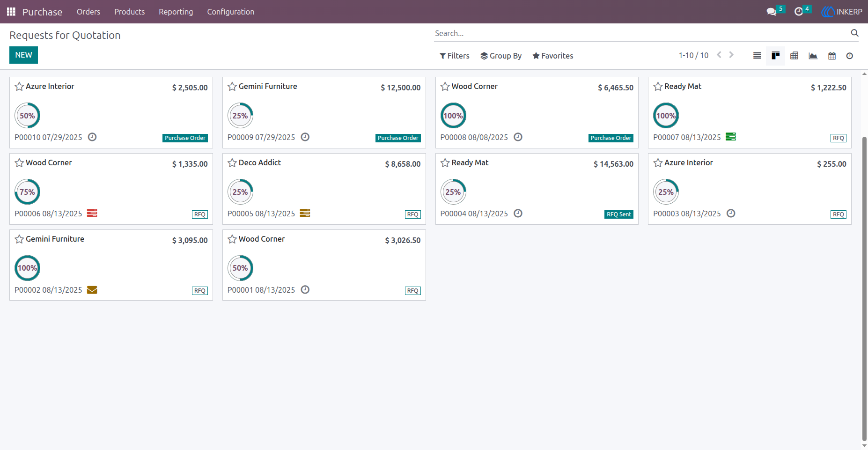Click red activity icon on P00006 card
The height and width of the screenshot is (450, 868).
tap(92, 213)
